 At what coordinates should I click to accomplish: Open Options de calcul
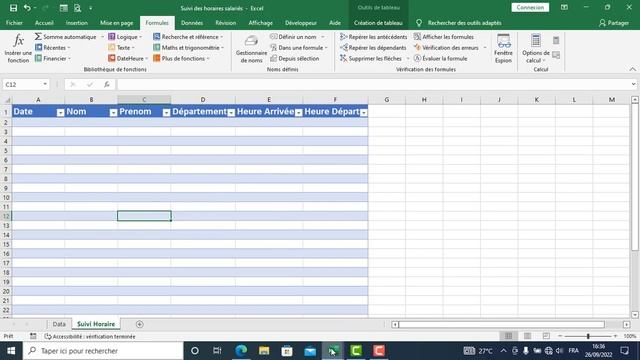[536, 49]
